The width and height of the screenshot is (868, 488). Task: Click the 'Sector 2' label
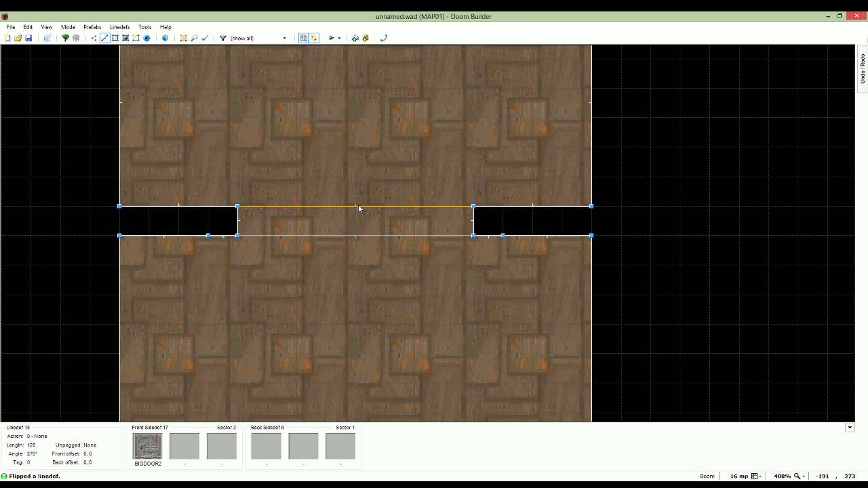click(x=226, y=428)
